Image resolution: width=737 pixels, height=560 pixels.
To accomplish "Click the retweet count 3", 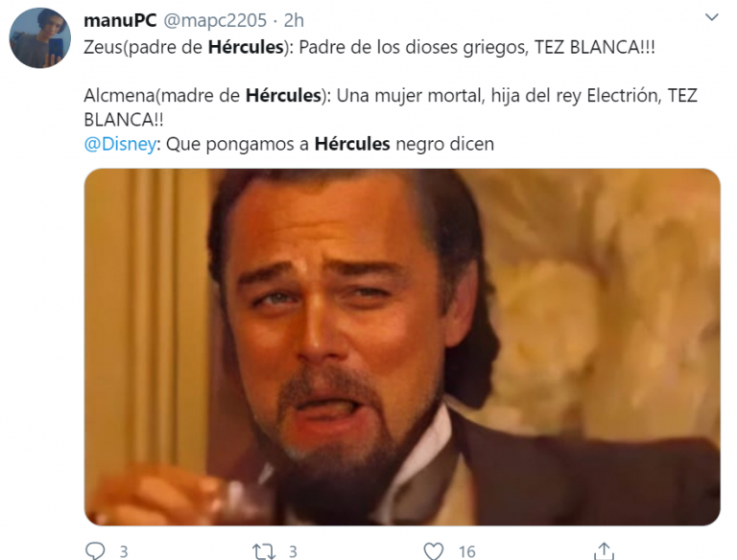I will tap(293, 551).
